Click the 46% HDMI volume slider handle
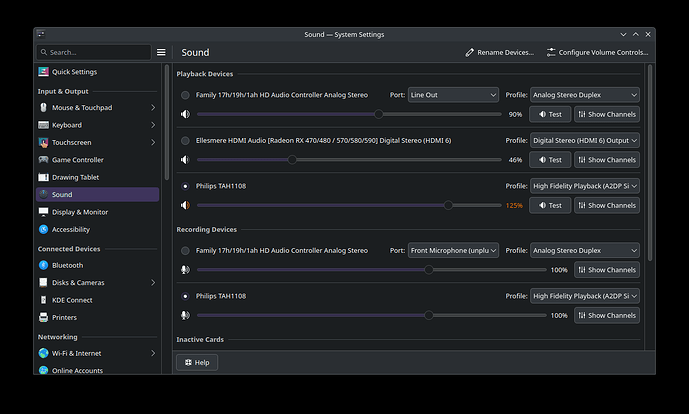689x414 pixels. coord(292,160)
